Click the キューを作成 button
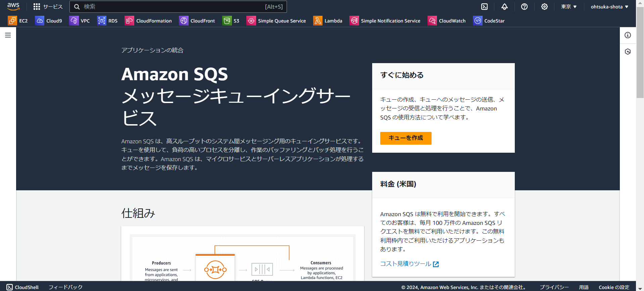644x291 pixels. (x=406, y=138)
